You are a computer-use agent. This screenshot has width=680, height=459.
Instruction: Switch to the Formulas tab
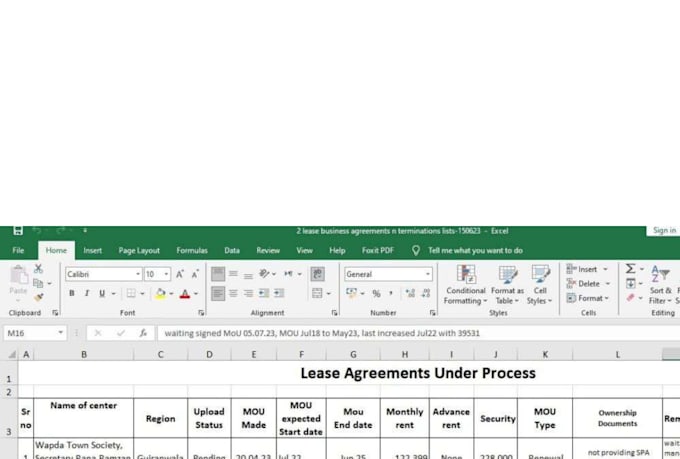pyautogui.click(x=192, y=250)
